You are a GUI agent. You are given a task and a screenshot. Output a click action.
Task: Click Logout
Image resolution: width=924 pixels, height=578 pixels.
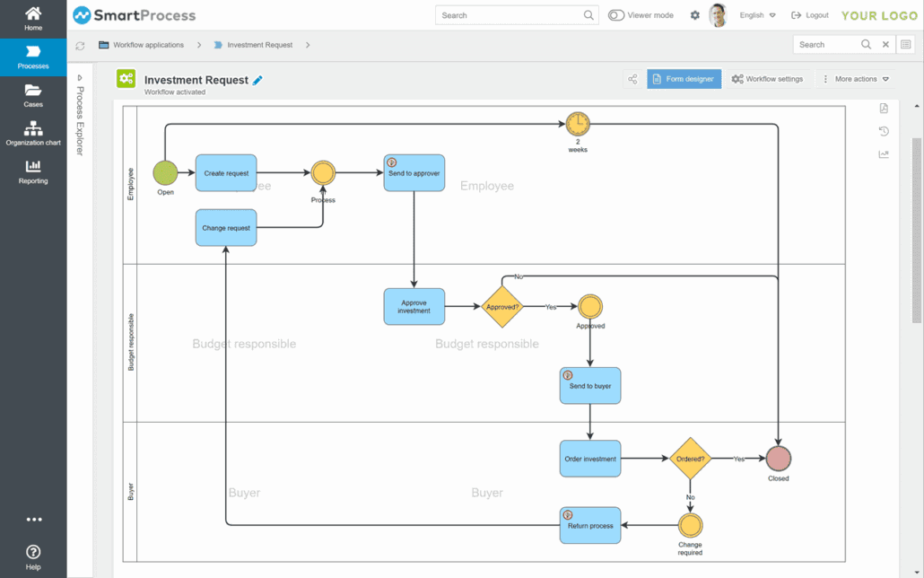point(813,15)
